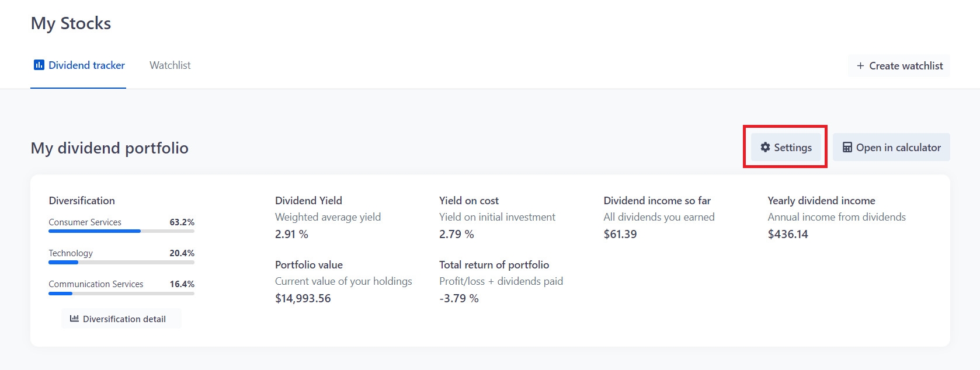Click the Consumer Services progress bar
The height and width of the screenshot is (370, 980).
[x=121, y=231]
